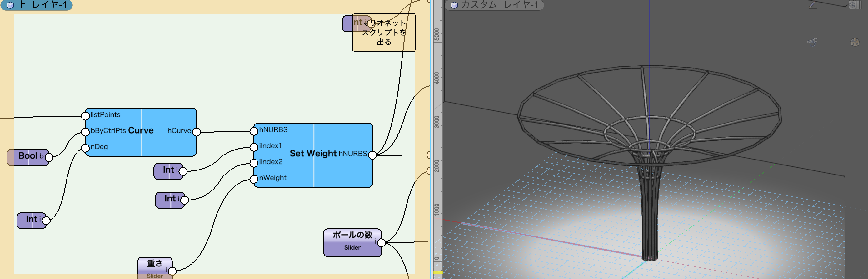868x279 pixels.
Task: Click the 重さ slider output port
Action: pyautogui.click(x=172, y=271)
